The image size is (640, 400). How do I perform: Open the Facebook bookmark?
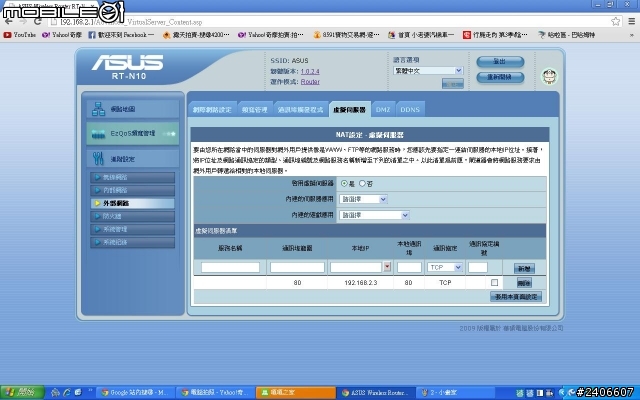(x=121, y=35)
